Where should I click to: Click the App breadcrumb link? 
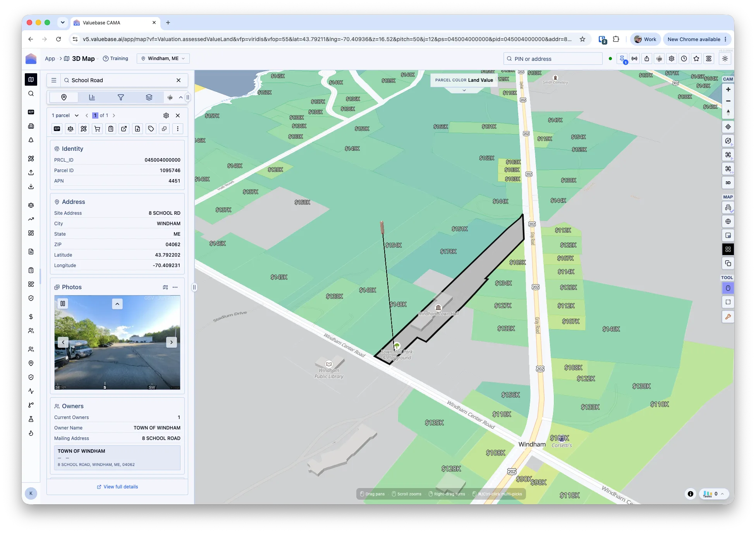[x=50, y=59]
